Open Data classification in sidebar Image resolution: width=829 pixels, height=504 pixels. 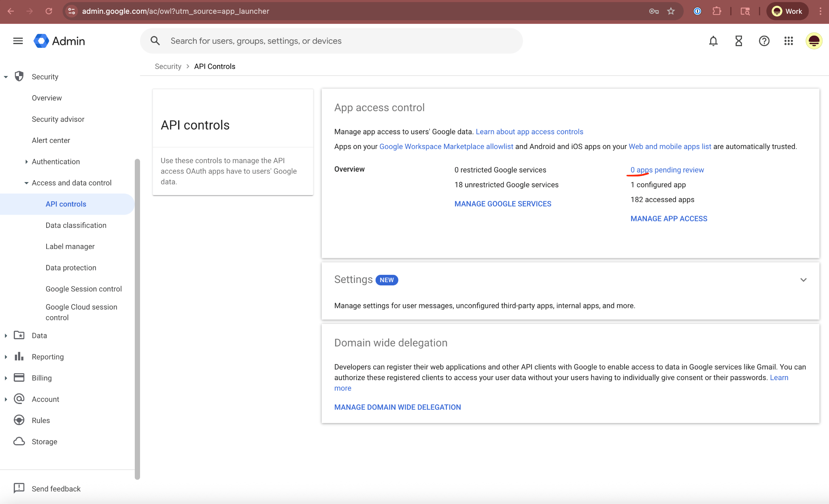tap(76, 225)
